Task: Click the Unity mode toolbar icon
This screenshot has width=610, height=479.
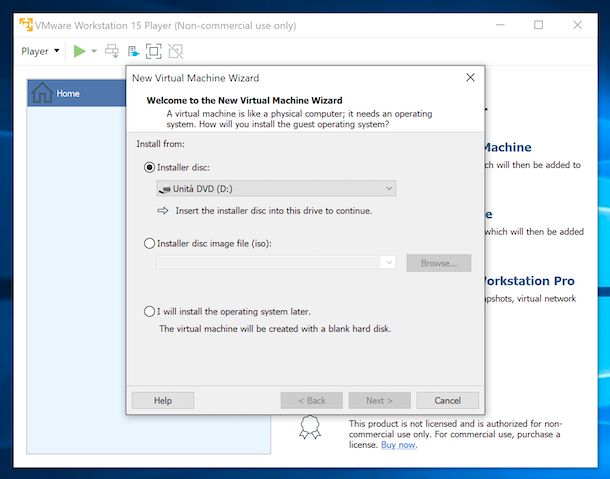Action: [x=175, y=51]
